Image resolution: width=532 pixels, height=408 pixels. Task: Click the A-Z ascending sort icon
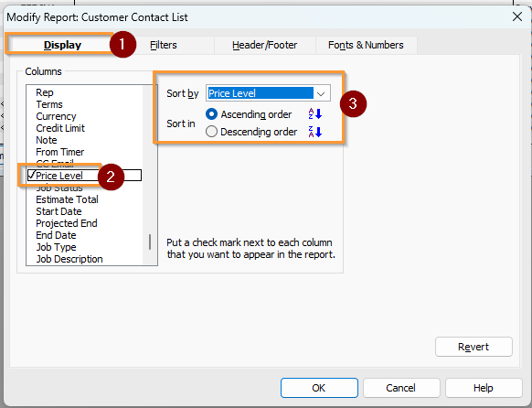(x=314, y=114)
